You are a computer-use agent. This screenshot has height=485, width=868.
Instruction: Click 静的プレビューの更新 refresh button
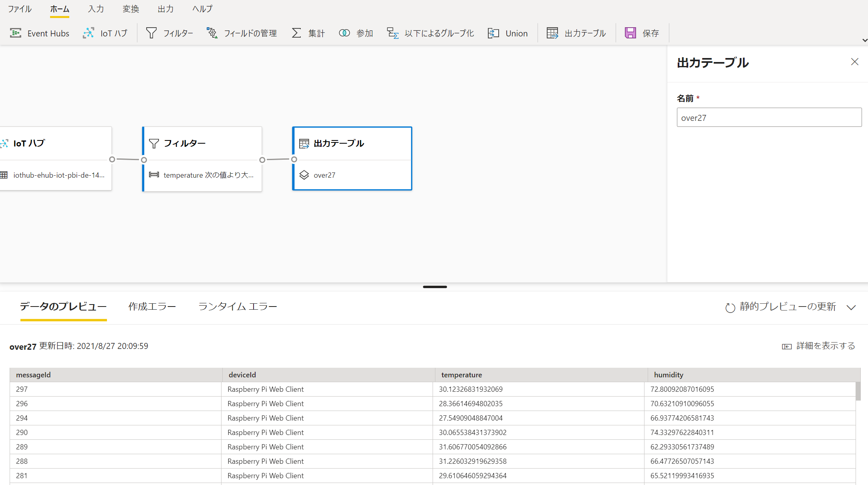point(780,307)
